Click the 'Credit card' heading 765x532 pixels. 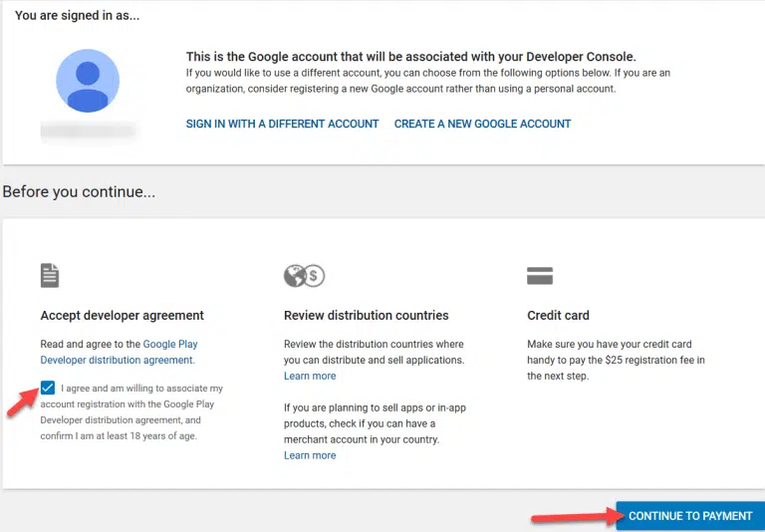click(x=558, y=315)
